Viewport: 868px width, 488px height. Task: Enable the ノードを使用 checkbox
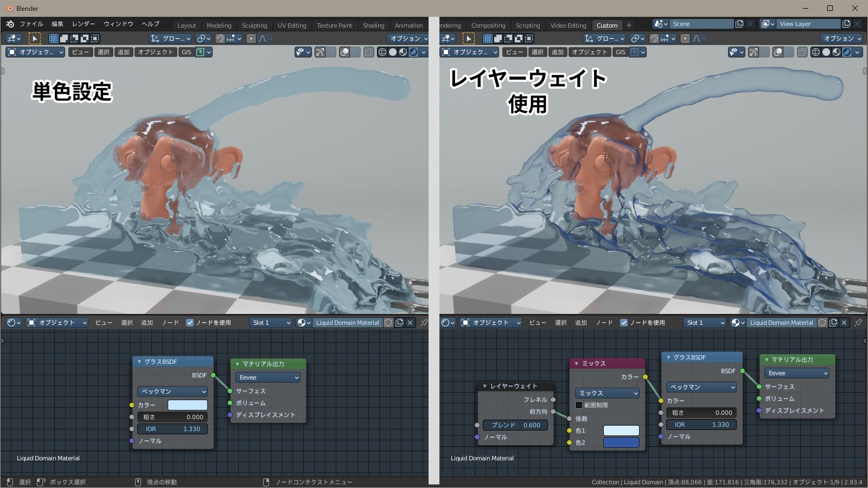[189, 322]
